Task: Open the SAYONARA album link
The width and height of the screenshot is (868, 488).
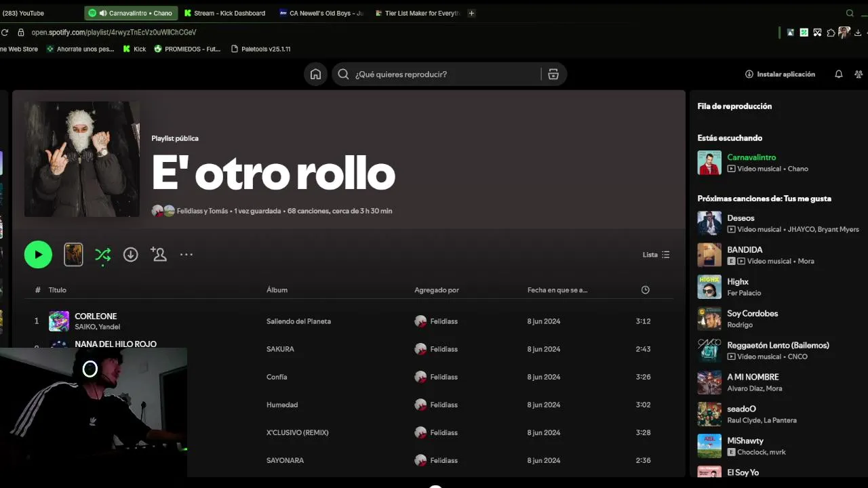Action: point(285,460)
